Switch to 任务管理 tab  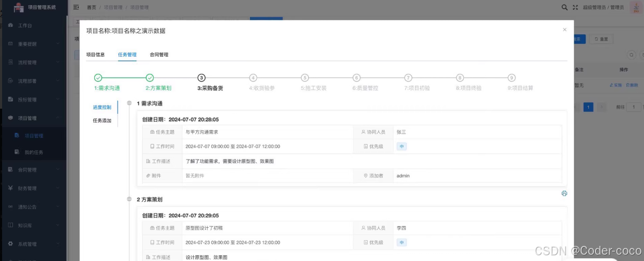coord(127,55)
